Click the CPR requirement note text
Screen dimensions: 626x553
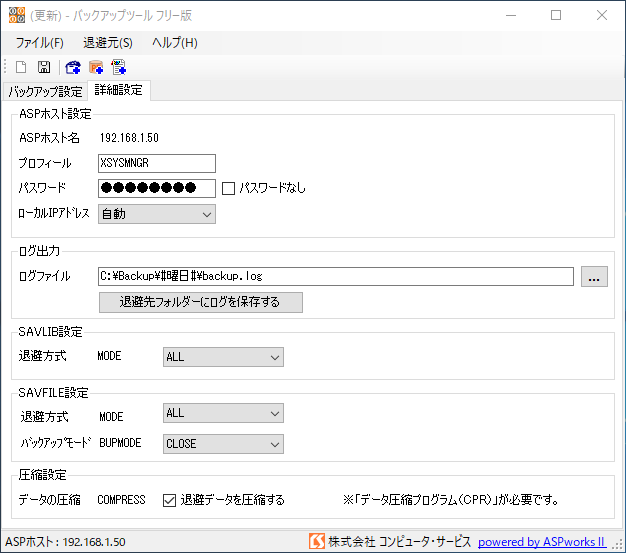point(450,500)
